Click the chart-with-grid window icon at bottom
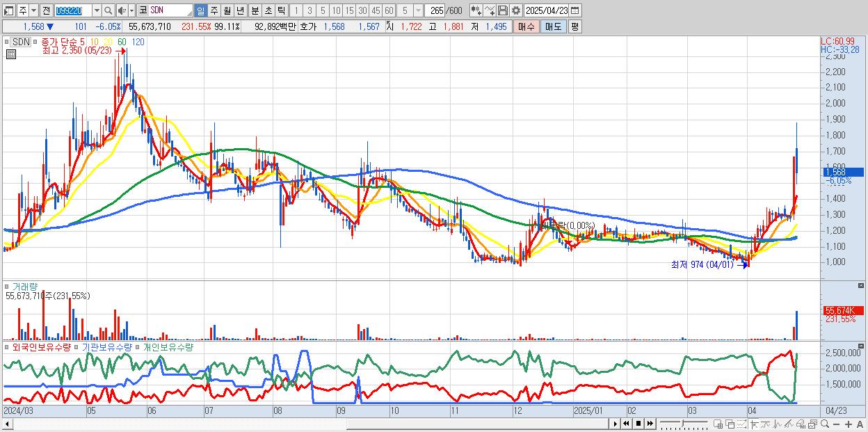The width and height of the screenshot is (868, 432). coord(718,424)
